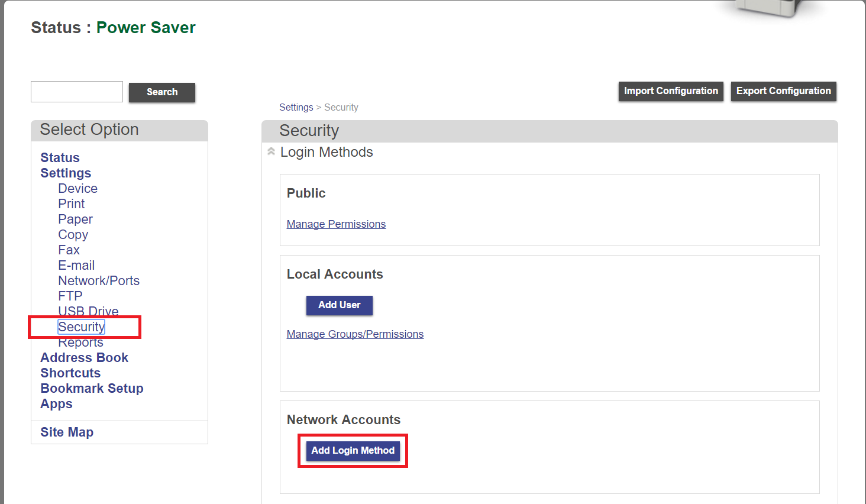Open the Reports section
This screenshot has height=504, width=866.
click(x=80, y=342)
